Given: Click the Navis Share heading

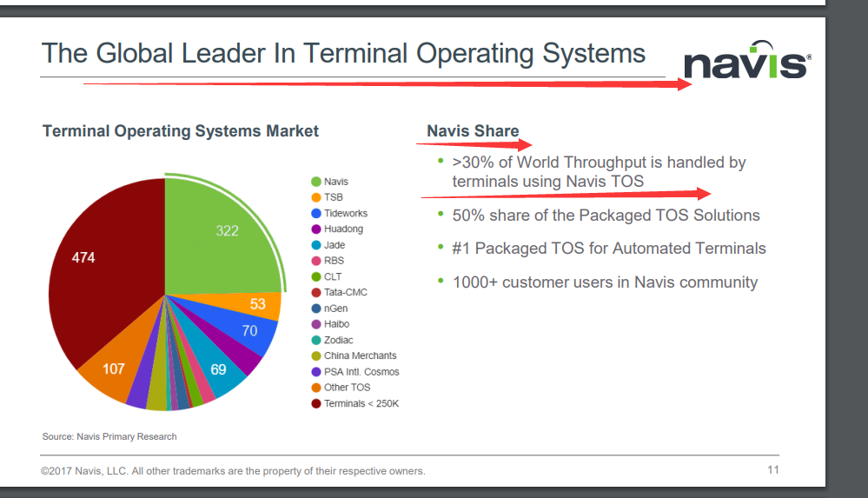Looking at the screenshot, I should (473, 131).
